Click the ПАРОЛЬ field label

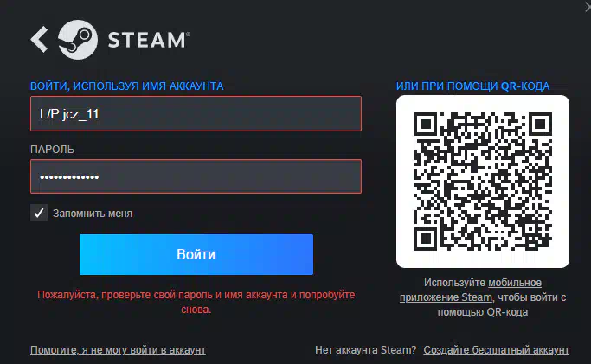[53, 150]
